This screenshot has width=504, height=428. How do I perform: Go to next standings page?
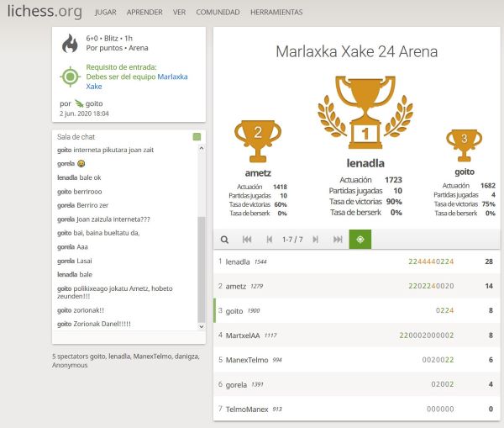tap(315, 240)
